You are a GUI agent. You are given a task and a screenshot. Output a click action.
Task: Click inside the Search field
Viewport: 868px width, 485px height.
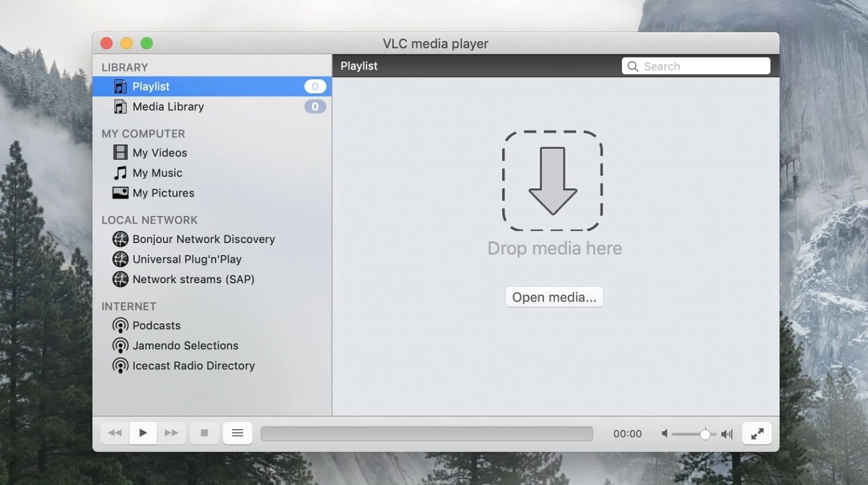pyautogui.click(x=695, y=66)
